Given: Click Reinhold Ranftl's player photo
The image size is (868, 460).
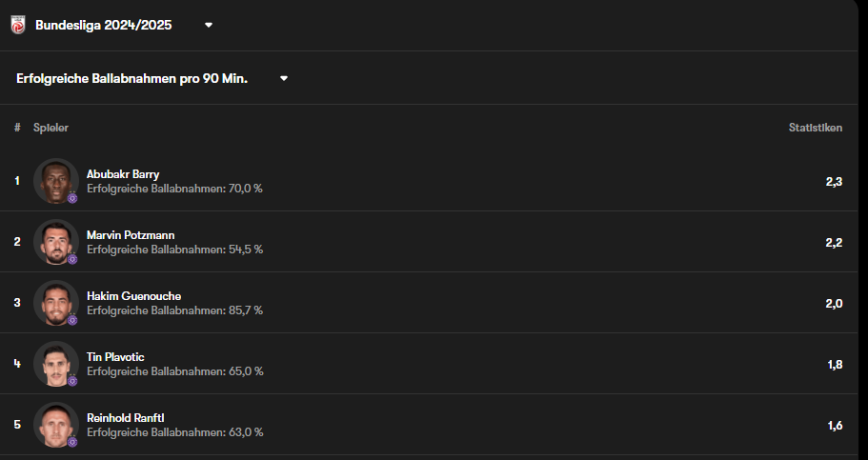Looking at the screenshot, I should coord(56,425).
